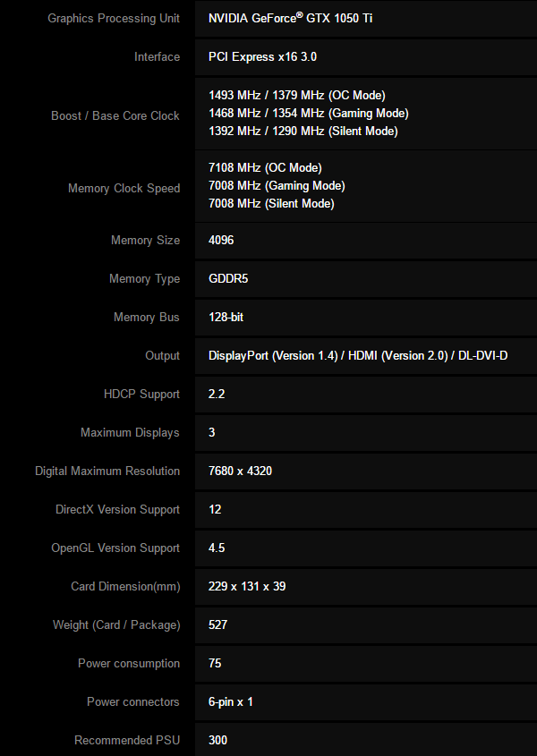
Task: Click '7008 MHz (Silent Mode)' value
Action: (271, 203)
